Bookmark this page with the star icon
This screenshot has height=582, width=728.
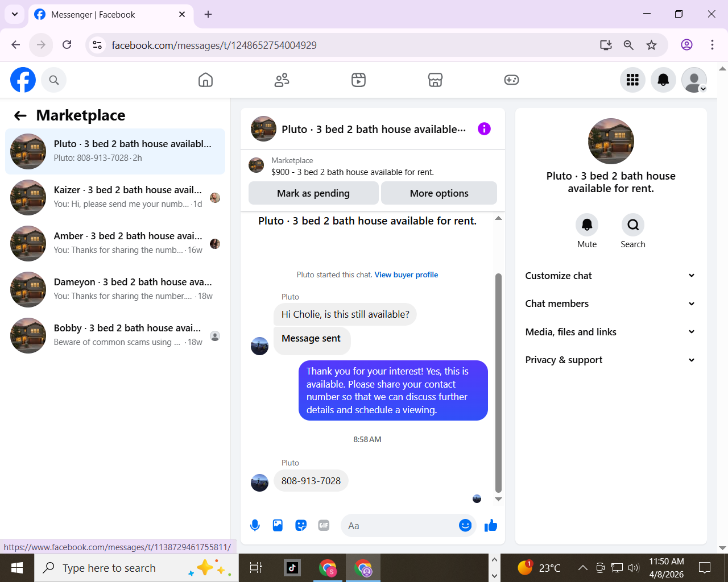click(652, 45)
